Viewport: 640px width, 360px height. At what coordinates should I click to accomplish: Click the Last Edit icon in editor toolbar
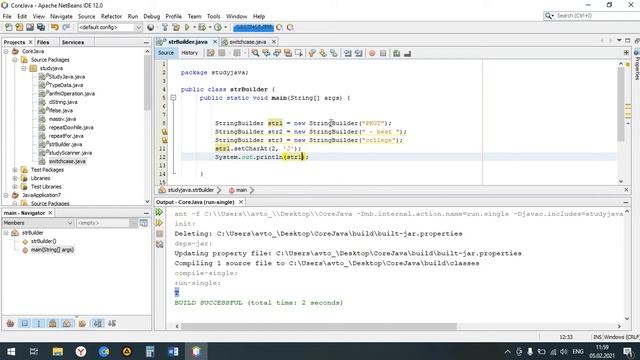pyautogui.click(x=211, y=53)
